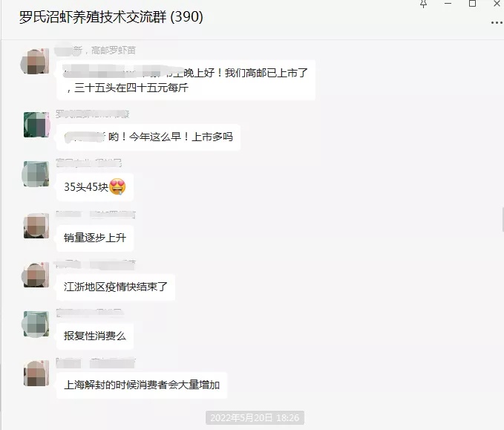Select the 报复性消费么 message bubble

(x=95, y=336)
